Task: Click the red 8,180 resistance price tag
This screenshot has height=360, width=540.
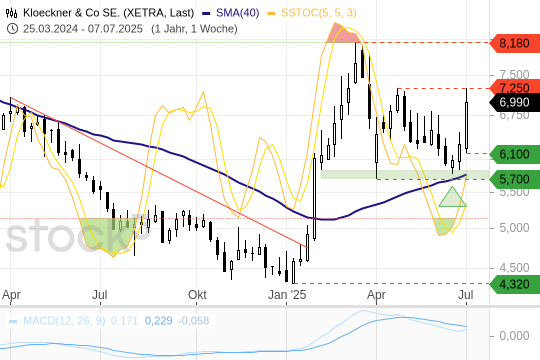Action: click(x=515, y=43)
